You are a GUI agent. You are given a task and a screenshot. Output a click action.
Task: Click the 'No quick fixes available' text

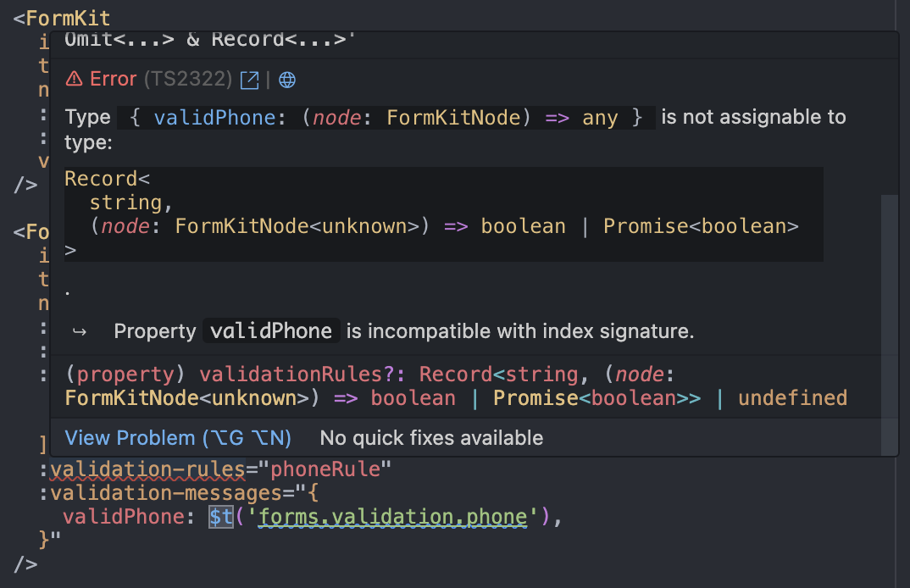[x=431, y=438]
